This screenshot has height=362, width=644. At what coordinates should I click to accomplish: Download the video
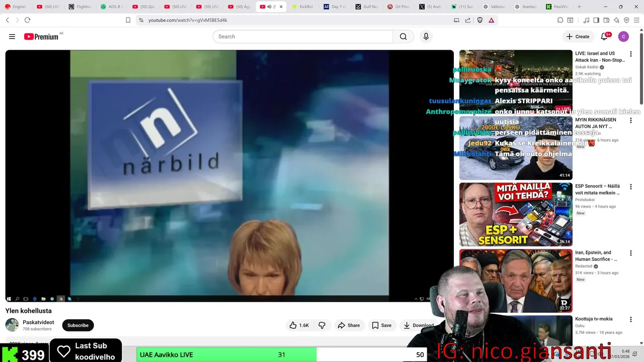click(419, 325)
